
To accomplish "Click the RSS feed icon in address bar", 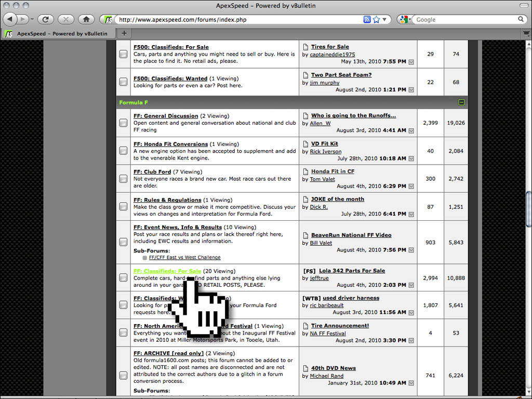I will point(367,19).
